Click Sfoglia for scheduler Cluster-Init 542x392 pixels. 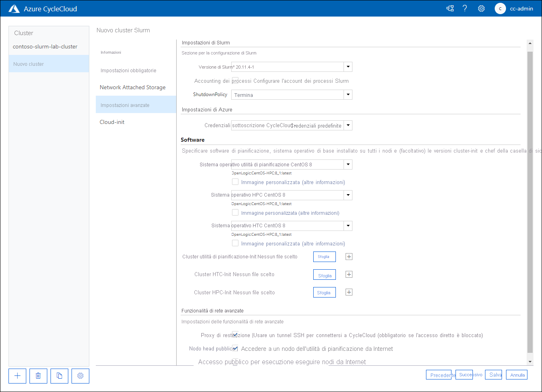[x=324, y=257]
